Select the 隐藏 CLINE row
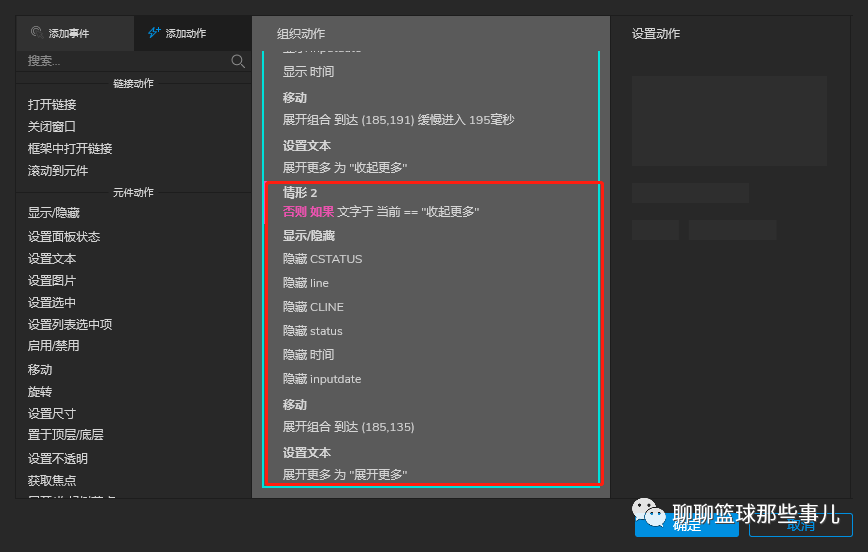The width and height of the screenshot is (868, 552). (x=313, y=307)
